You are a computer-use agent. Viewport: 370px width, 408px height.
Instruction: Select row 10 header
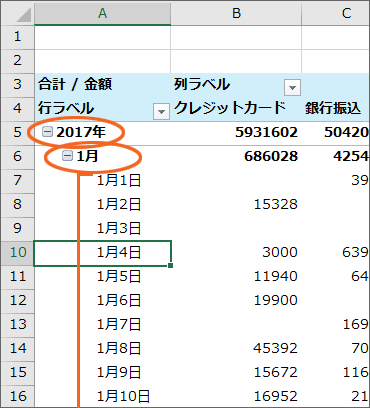17,253
